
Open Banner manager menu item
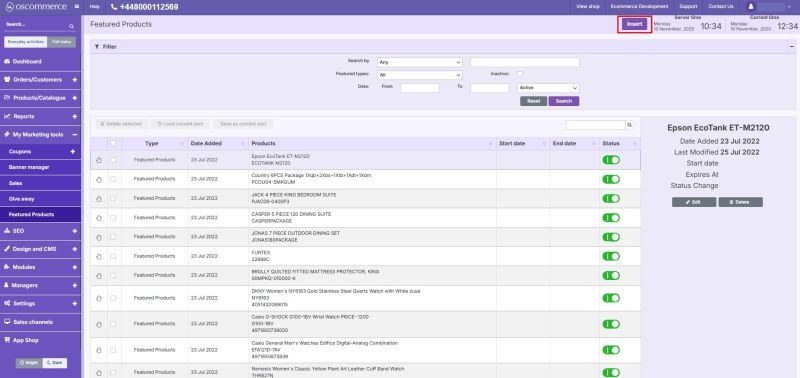(40, 167)
